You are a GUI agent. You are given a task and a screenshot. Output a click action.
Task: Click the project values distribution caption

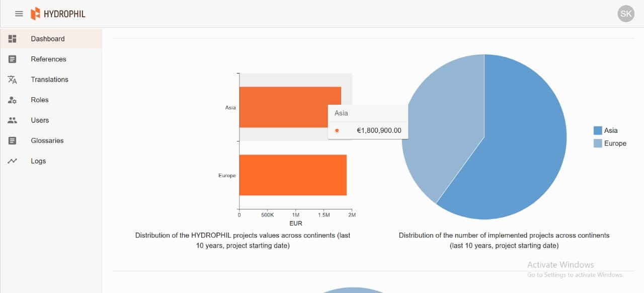pos(243,241)
